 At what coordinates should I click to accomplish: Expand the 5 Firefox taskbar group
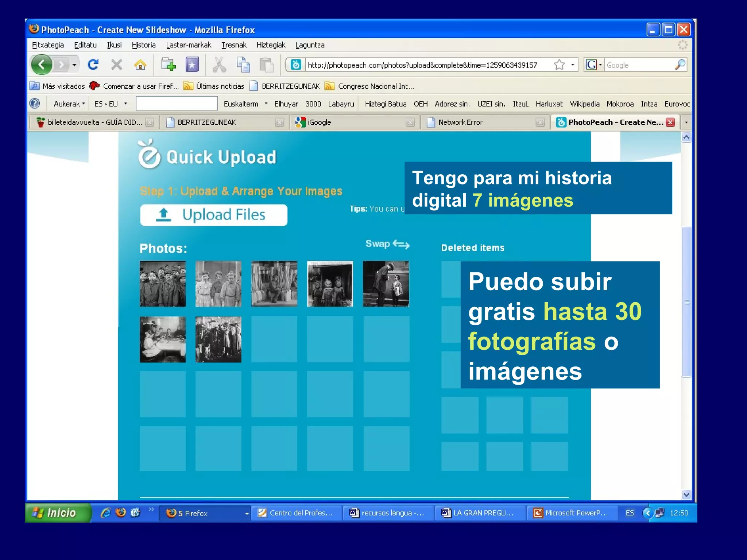[247, 513]
